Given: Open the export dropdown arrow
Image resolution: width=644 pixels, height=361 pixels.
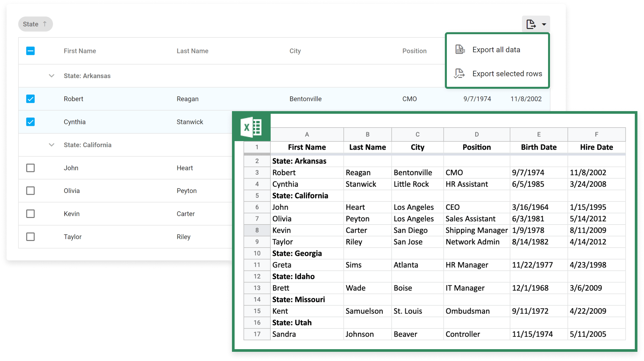Looking at the screenshot, I should coord(544,24).
